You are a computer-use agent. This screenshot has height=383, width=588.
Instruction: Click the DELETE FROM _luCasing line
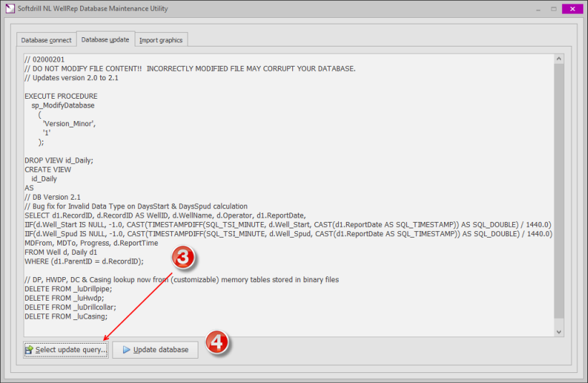(x=66, y=316)
